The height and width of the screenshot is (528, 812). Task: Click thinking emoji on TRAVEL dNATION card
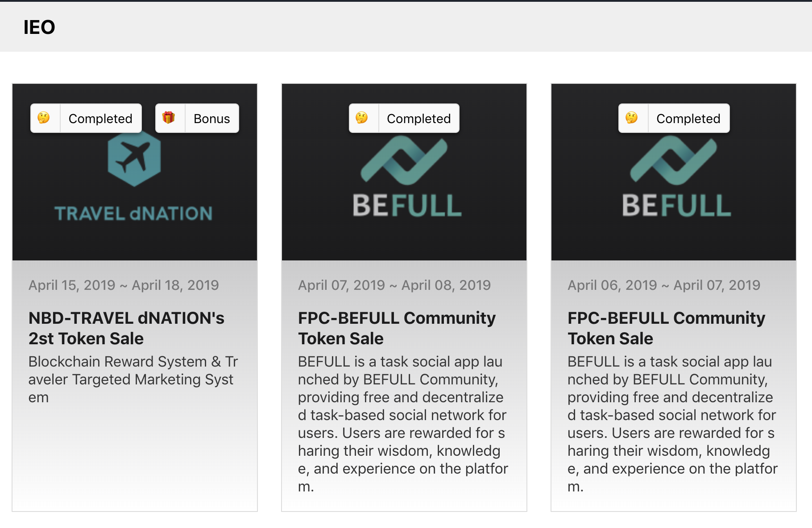[x=44, y=118]
